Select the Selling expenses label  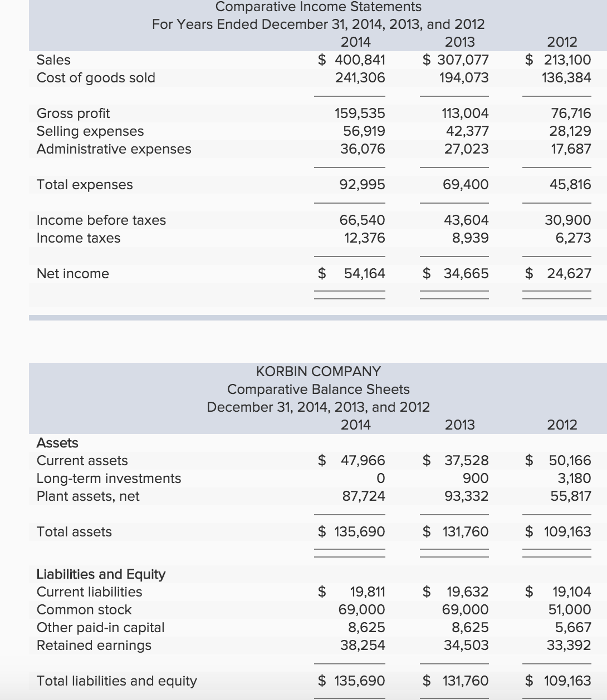coord(89,131)
